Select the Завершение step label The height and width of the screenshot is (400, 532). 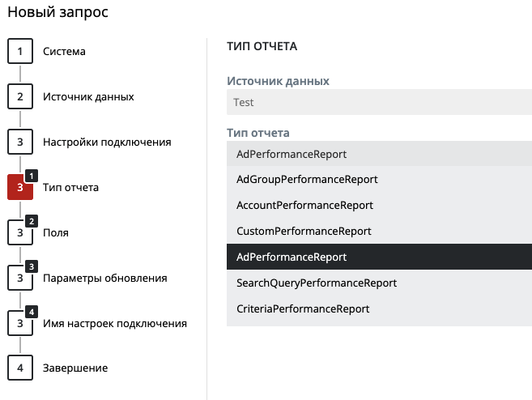click(75, 368)
